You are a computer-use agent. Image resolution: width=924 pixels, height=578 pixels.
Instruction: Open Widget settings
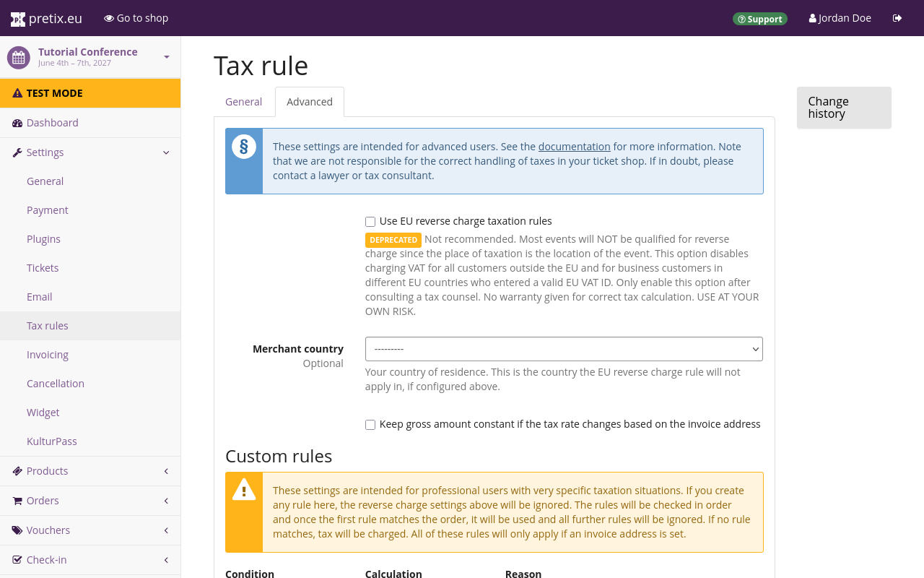click(x=90, y=413)
